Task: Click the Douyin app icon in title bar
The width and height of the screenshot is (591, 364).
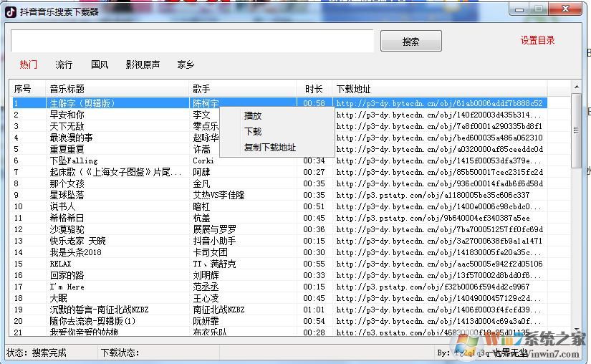Action: pyautogui.click(x=11, y=11)
